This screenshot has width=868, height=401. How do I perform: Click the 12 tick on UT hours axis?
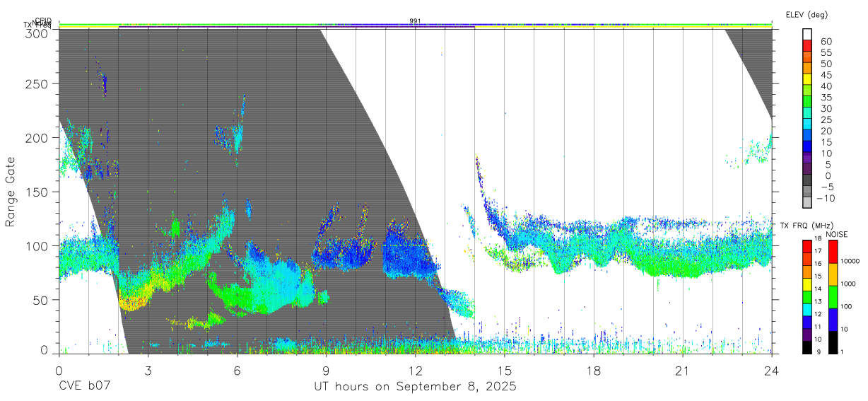click(415, 371)
